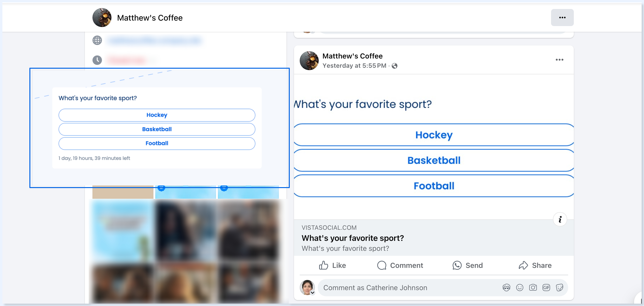The image size is (644, 306).
Task: Open the page options three-dot menu in the header
Action: pos(562,18)
